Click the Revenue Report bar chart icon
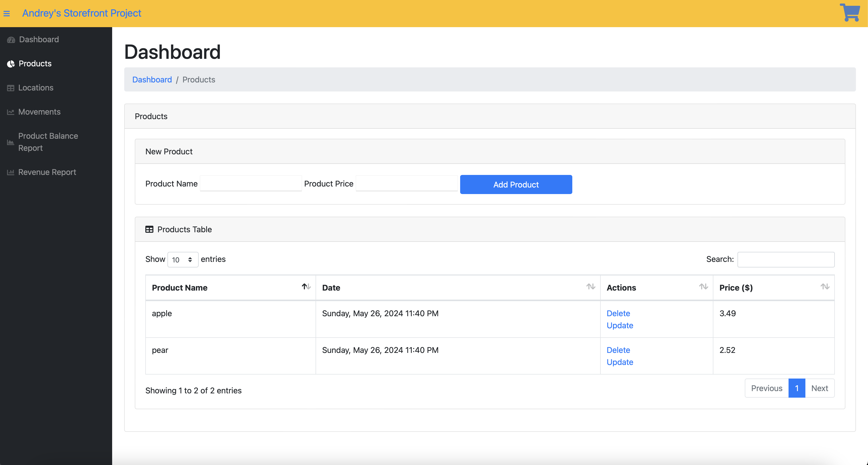The width and height of the screenshot is (868, 465). tap(11, 172)
